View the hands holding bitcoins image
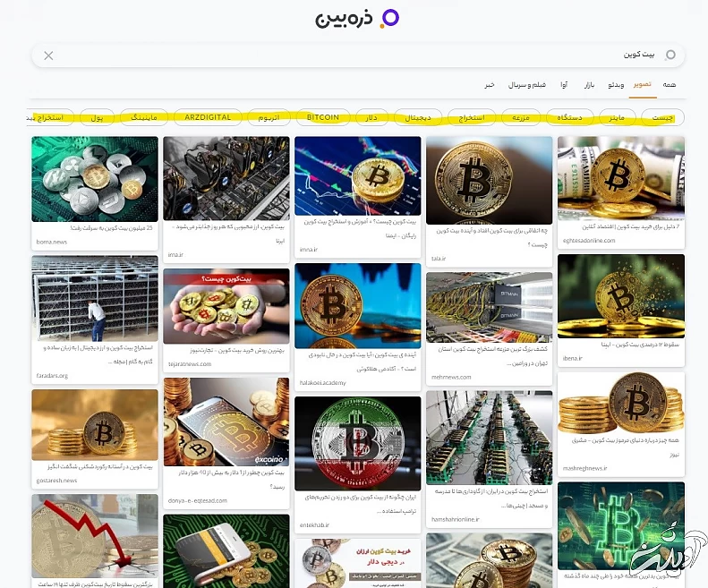Viewport: 708px width, 588px height. 226,306
